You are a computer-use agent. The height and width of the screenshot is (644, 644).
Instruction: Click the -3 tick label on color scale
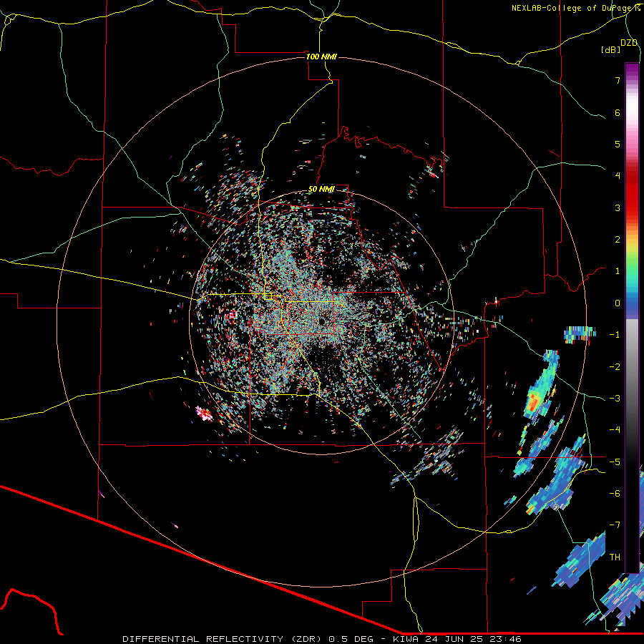pyautogui.click(x=615, y=399)
